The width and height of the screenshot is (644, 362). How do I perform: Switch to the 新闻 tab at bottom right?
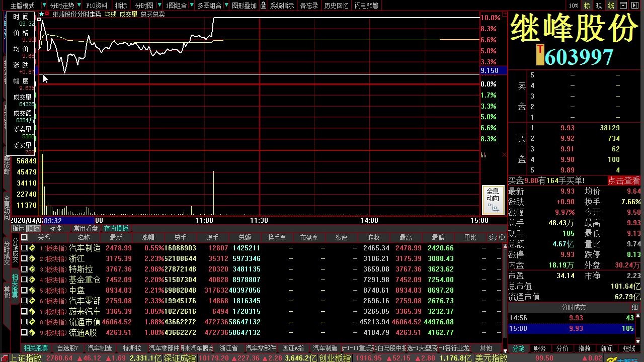pyautogui.click(x=607, y=348)
